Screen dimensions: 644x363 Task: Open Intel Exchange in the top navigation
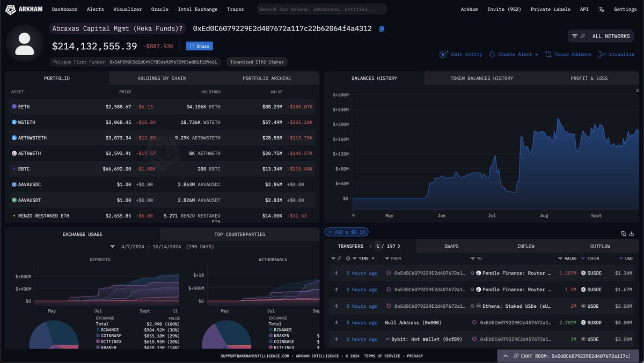point(198,9)
